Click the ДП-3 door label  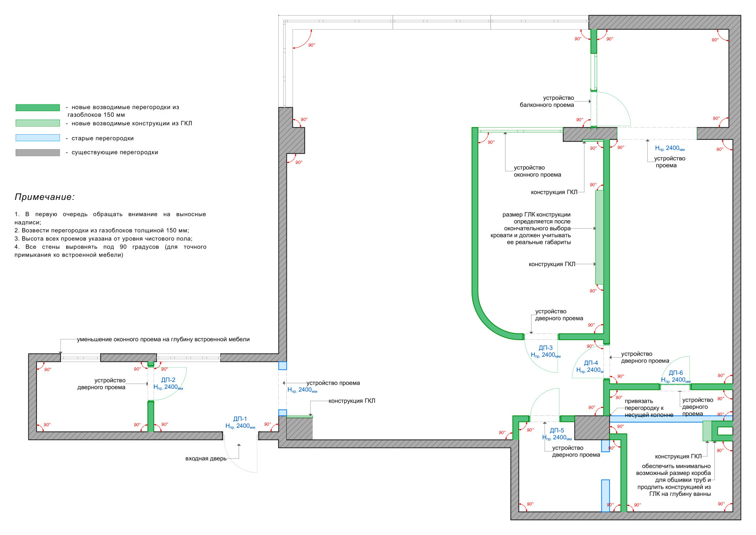pos(545,348)
